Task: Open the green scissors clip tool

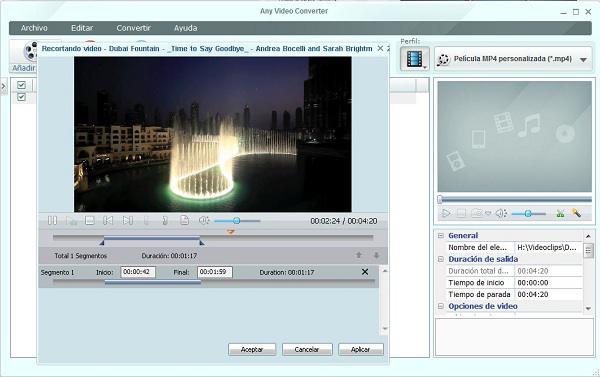Action: click(561, 213)
